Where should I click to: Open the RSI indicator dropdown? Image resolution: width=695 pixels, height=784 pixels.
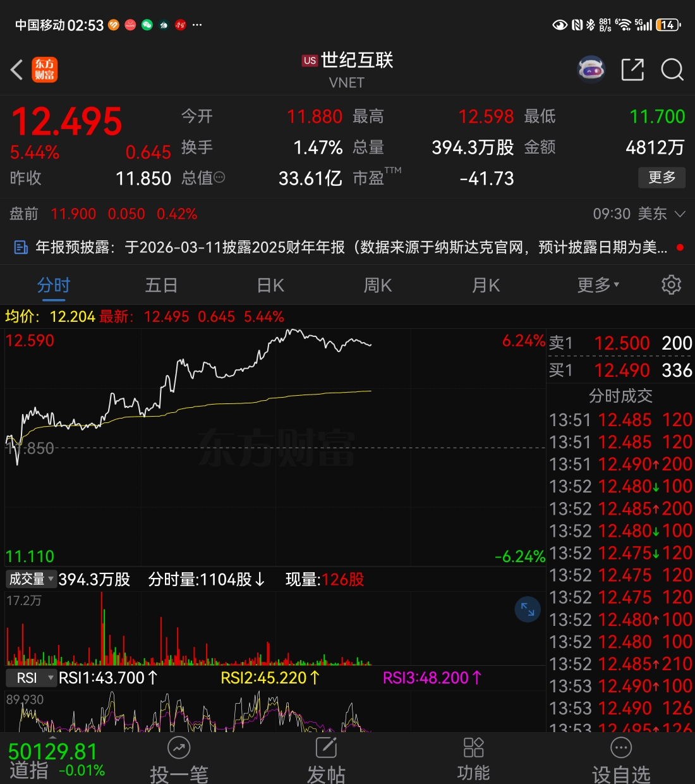pos(31,678)
